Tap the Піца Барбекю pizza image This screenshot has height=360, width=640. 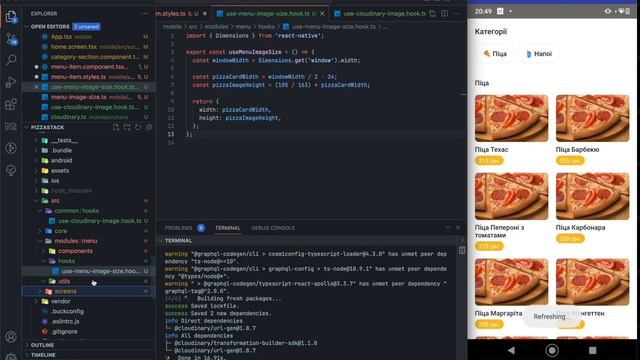coord(592,118)
